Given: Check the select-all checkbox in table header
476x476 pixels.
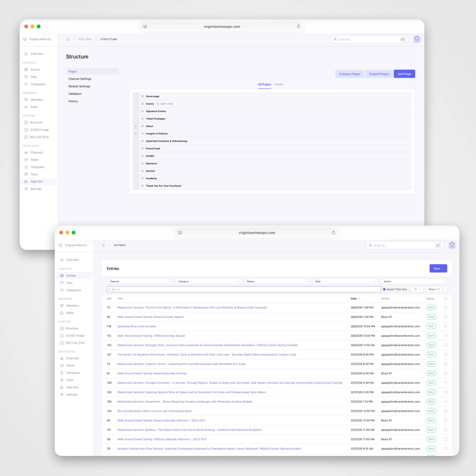Looking at the screenshot, I should coord(446,299).
